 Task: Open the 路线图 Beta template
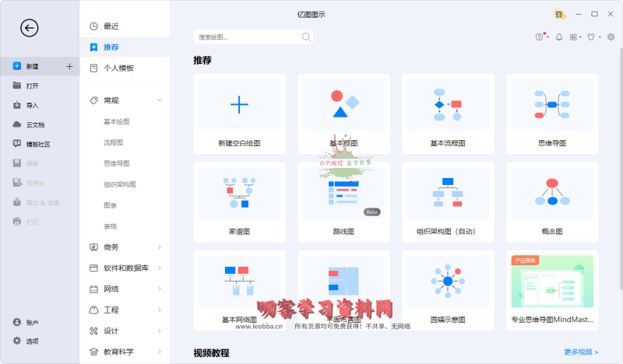pos(343,202)
